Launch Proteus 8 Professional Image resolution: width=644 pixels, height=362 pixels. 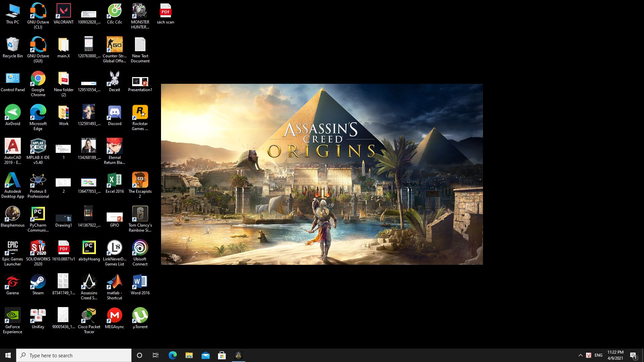(38, 180)
